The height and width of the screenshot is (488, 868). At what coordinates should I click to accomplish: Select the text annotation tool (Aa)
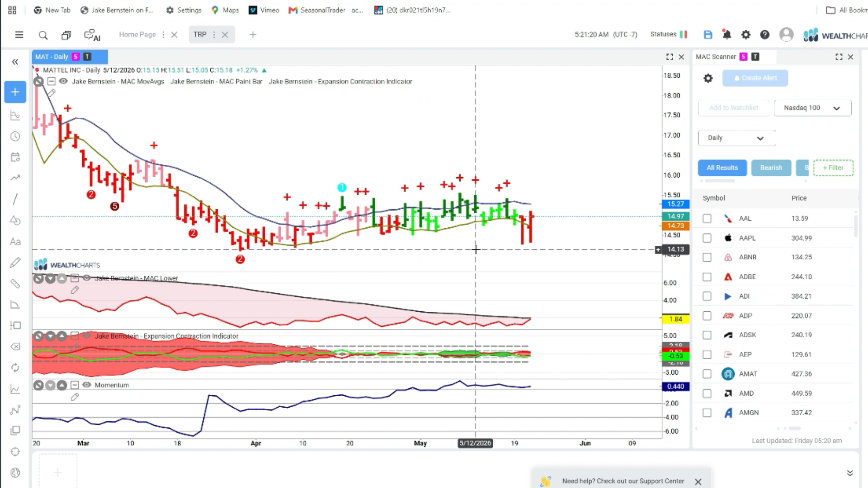[x=15, y=241]
